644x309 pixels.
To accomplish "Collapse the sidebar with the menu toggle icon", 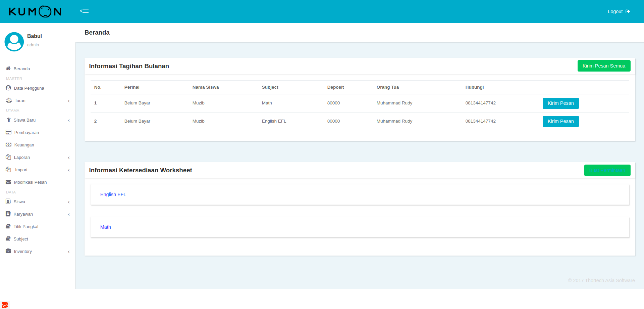I will (85, 11).
